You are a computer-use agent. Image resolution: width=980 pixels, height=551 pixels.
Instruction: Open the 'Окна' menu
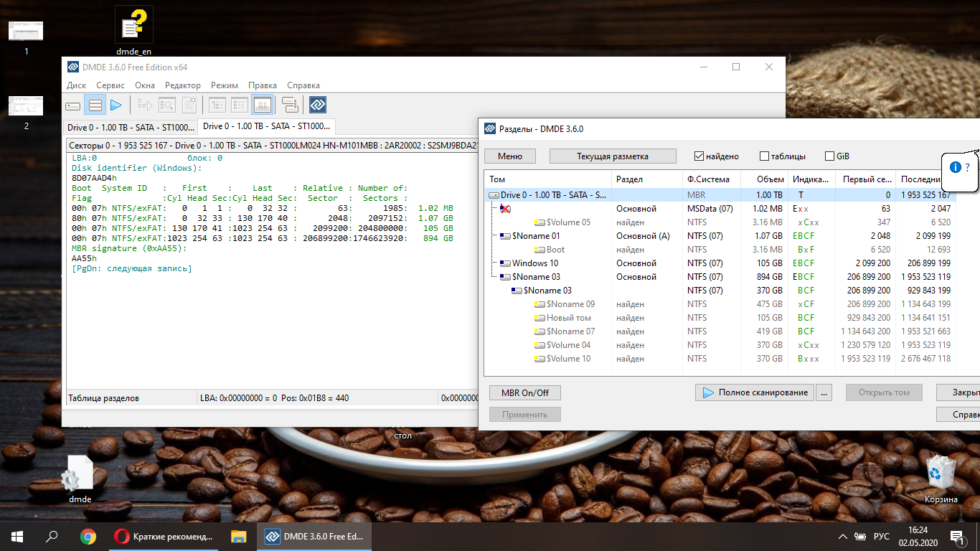tap(145, 85)
